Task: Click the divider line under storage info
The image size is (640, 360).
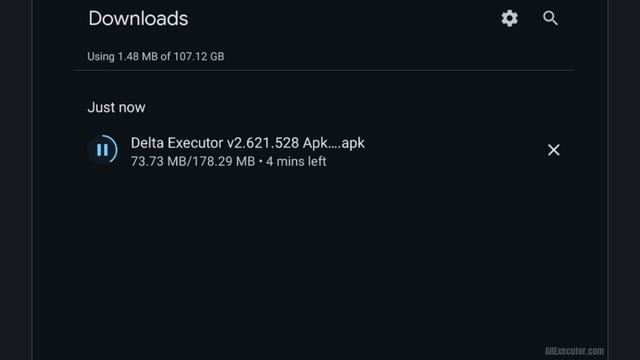Action: [x=324, y=70]
